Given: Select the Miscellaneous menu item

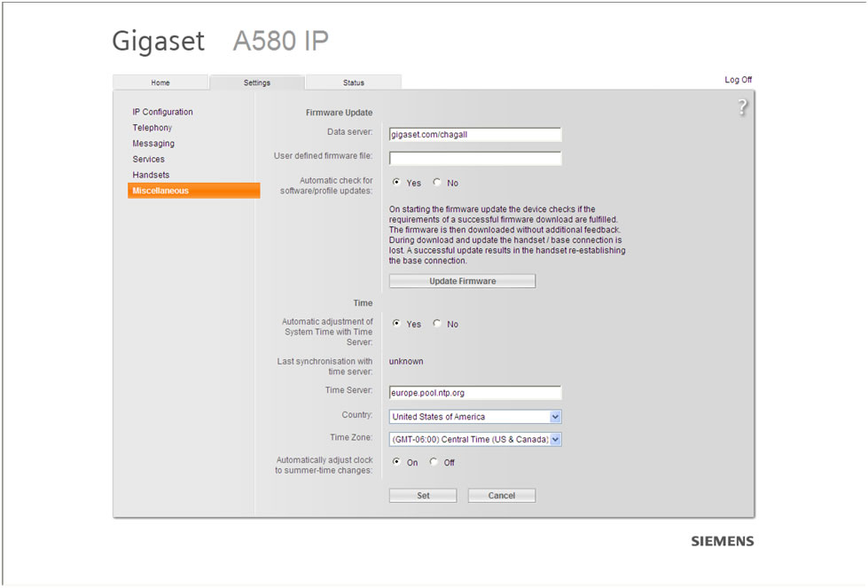Looking at the screenshot, I should click(x=194, y=191).
